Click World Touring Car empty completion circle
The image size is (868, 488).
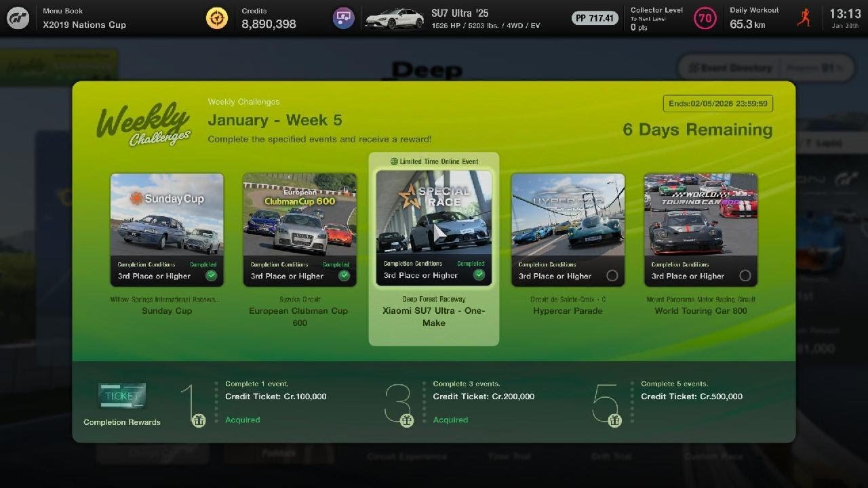pyautogui.click(x=745, y=276)
